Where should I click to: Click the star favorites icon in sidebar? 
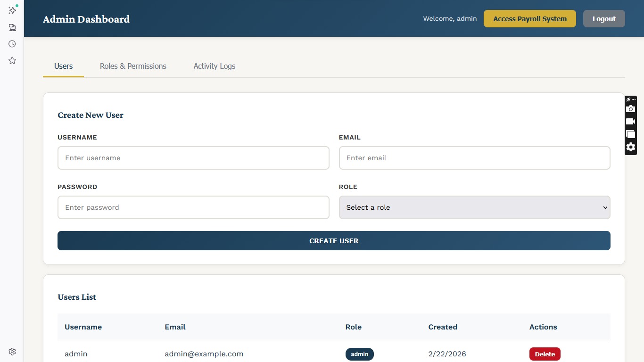click(12, 60)
